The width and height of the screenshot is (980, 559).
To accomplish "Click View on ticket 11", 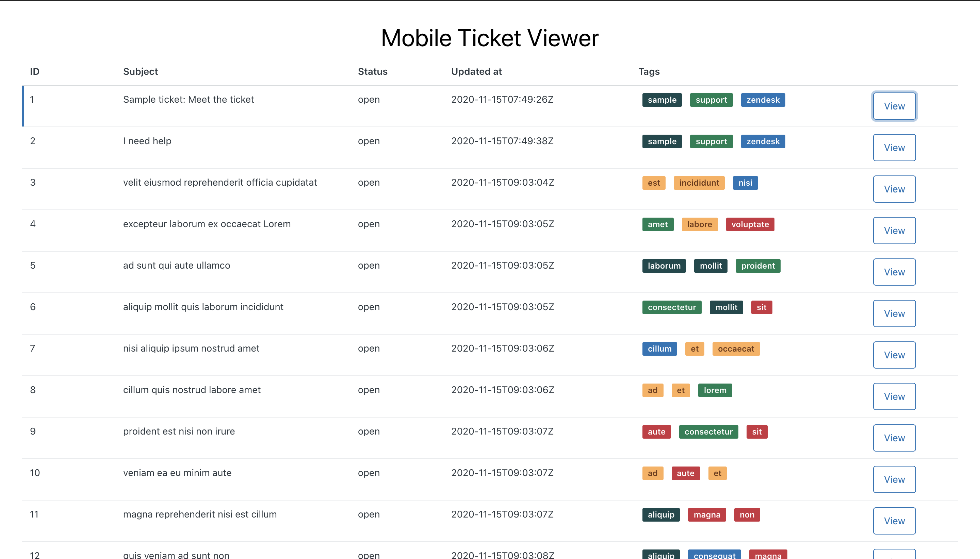I will (894, 521).
